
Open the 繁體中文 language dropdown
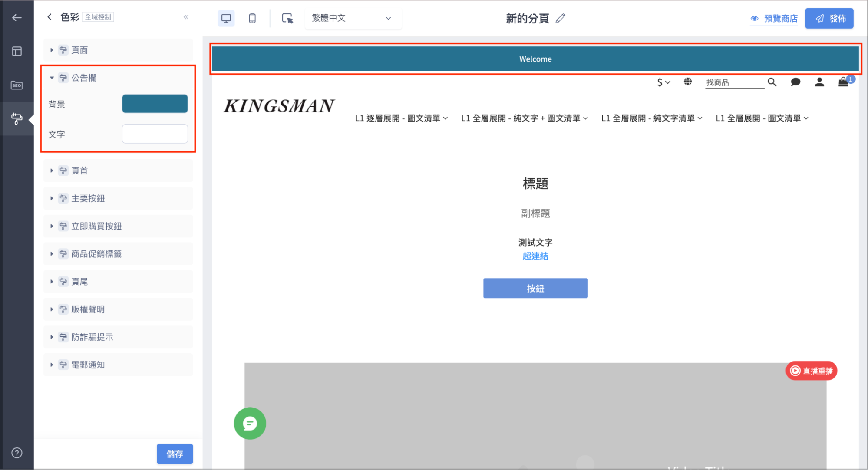click(352, 18)
